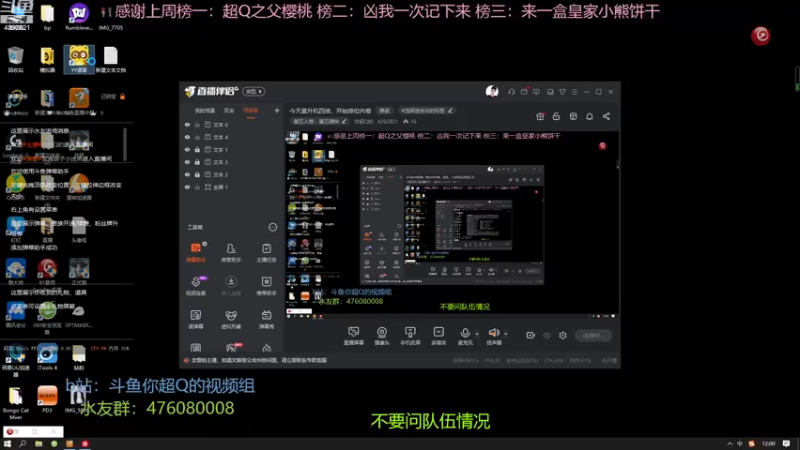Select the 文本 4 source row
The width and height of the screenshot is (800, 450).
click(231, 137)
